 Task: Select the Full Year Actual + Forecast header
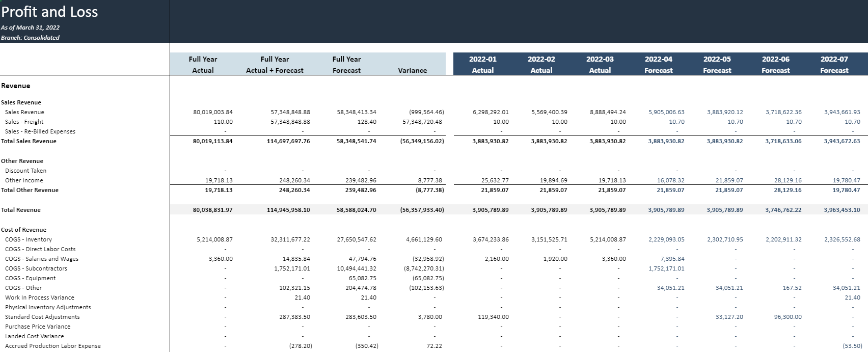pyautogui.click(x=275, y=65)
